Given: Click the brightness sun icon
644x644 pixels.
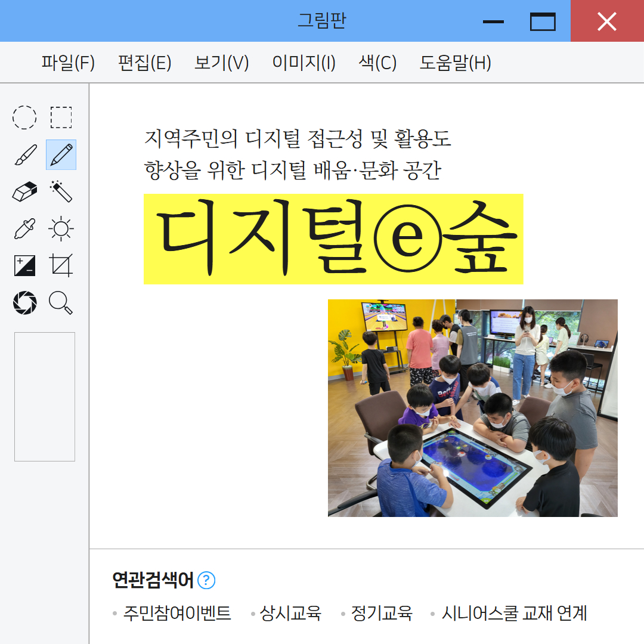Looking at the screenshot, I should 61,229.
